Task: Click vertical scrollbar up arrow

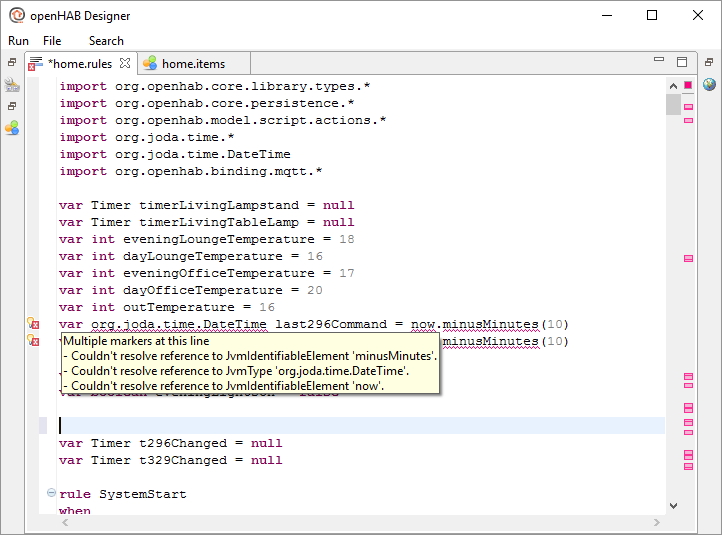Action: pos(673,86)
